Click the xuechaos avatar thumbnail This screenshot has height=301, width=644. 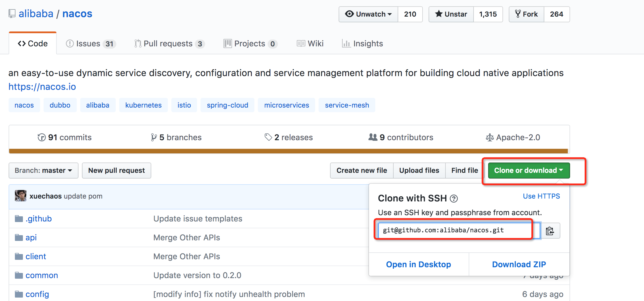click(x=21, y=196)
